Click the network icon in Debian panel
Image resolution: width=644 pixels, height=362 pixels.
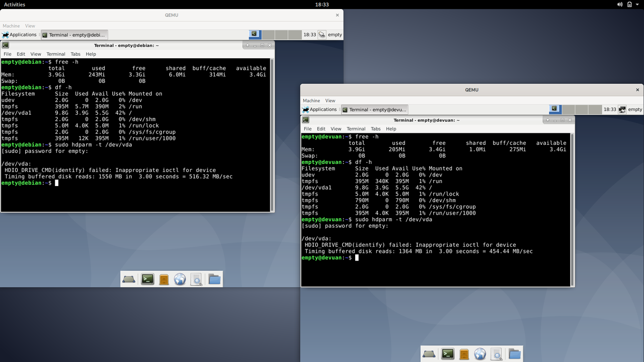pyautogui.click(x=321, y=35)
